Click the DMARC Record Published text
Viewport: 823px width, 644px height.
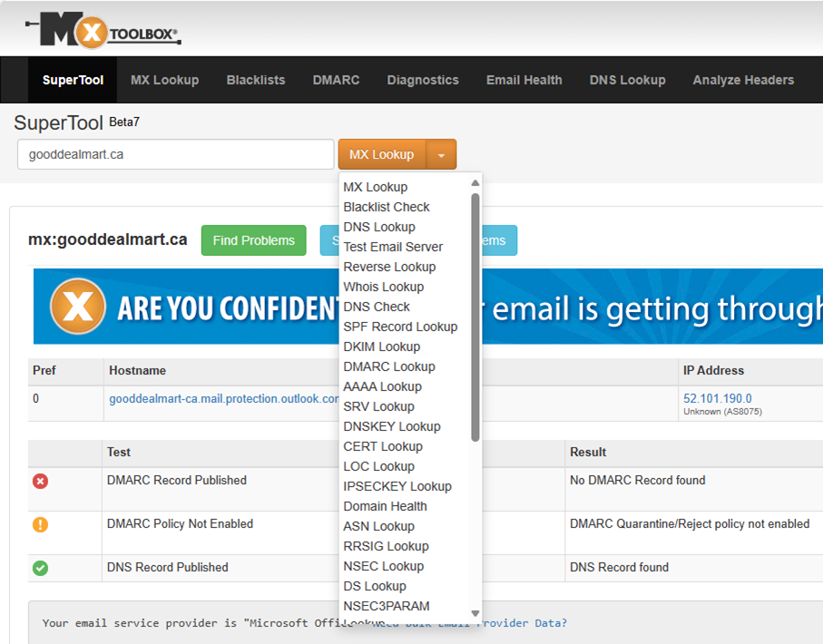176,480
